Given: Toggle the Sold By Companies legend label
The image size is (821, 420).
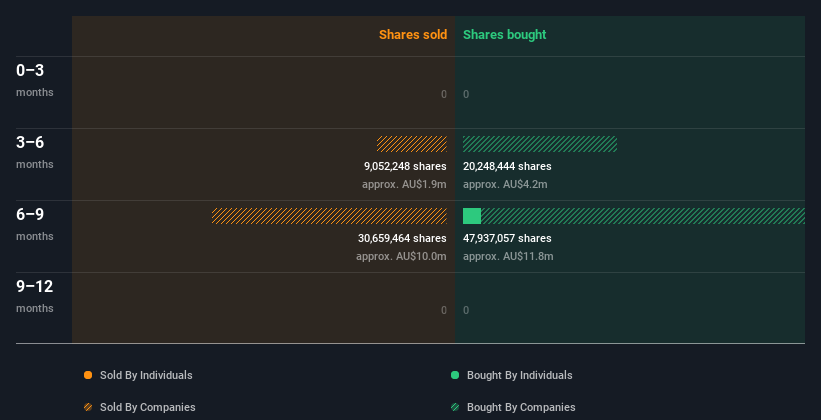Looking at the screenshot, I should click(148, 407).
